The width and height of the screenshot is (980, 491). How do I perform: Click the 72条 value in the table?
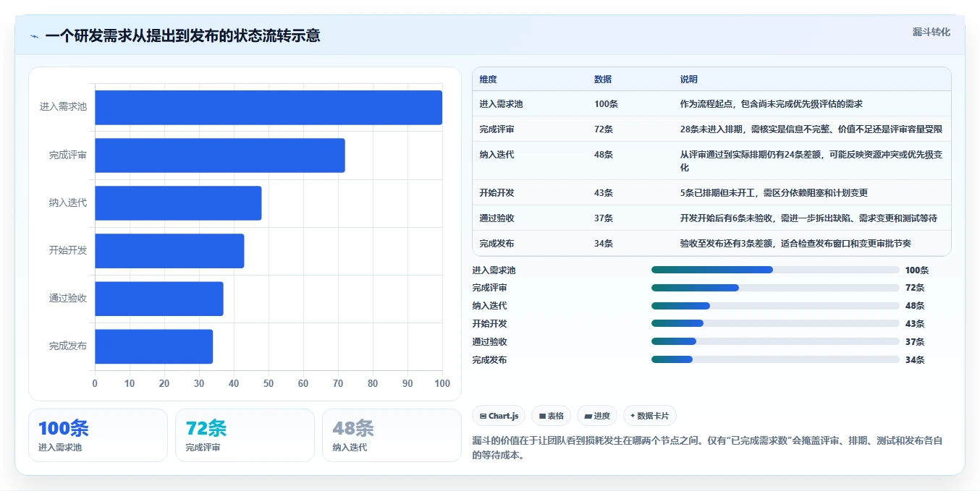604,129
